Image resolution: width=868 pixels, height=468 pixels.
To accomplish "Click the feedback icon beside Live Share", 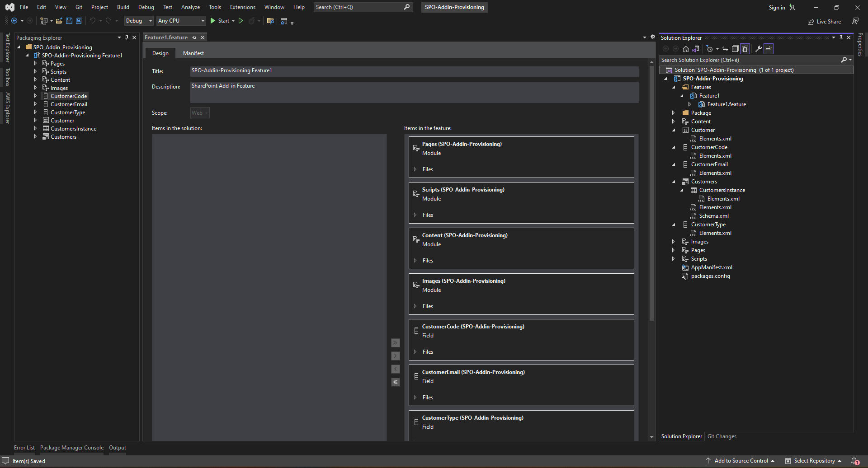I will tap(855, 21).
